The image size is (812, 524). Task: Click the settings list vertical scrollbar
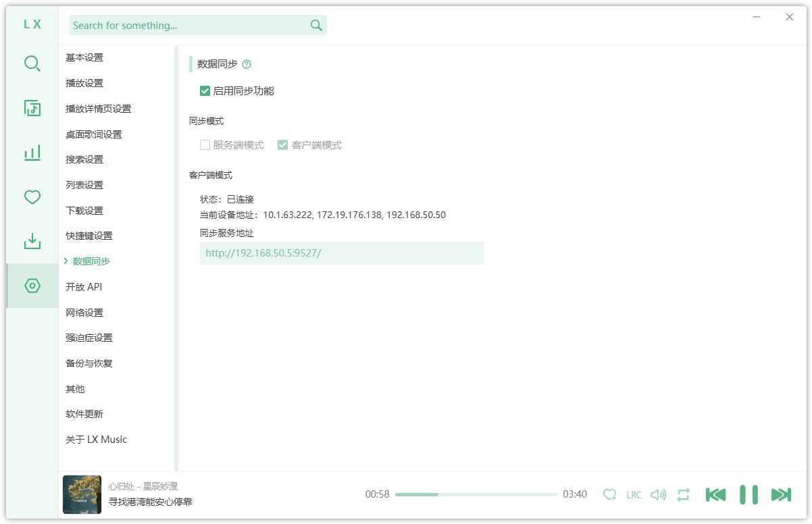[176, 259]
